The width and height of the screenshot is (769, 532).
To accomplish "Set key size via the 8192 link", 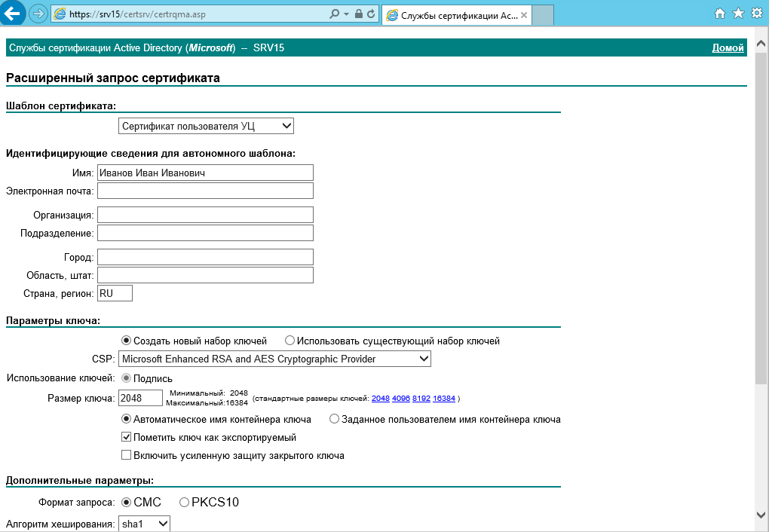I will pyautogui.click(x=421, y=399).
